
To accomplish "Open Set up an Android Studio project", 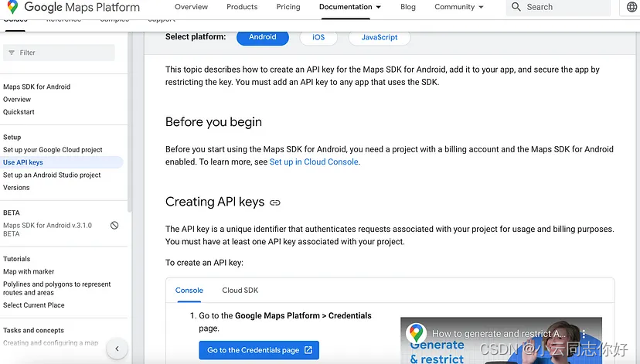I will tap(52, 175).
